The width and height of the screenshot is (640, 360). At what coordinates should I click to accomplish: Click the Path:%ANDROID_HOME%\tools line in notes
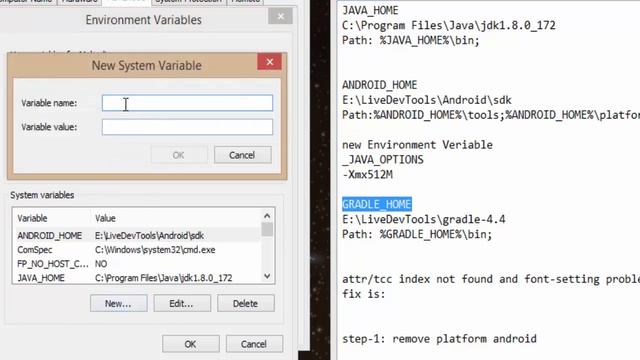491,115
